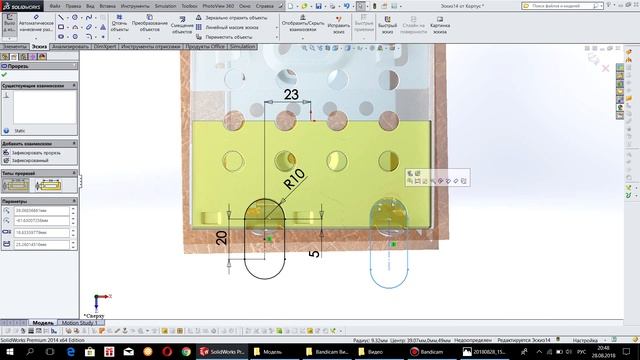The width and height of the screenshot is (640, 360).
Task: Collapse the Add Relations section
Action: (x=74, y=144)
